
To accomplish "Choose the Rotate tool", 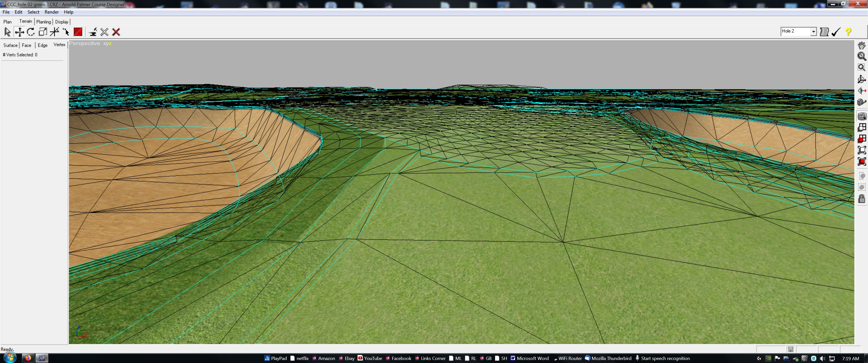I will 31,32.
